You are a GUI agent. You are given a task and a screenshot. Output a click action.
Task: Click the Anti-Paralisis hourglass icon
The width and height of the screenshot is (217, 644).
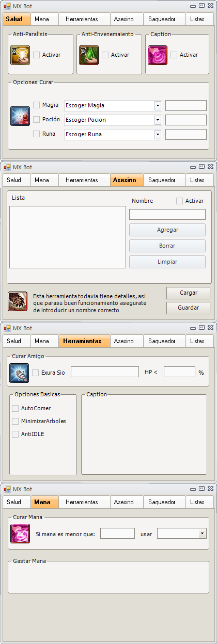(20, 55)
